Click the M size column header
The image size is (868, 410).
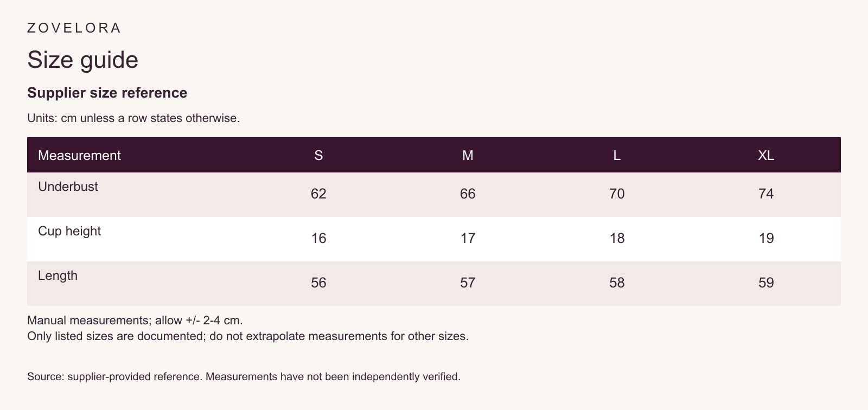point(468,155)
